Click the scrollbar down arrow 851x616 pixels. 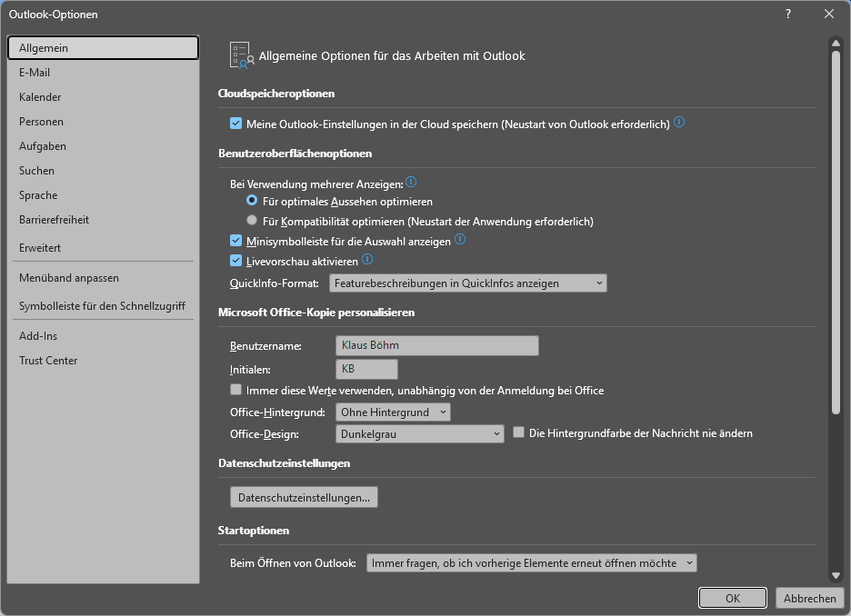(x=836, y=575)
